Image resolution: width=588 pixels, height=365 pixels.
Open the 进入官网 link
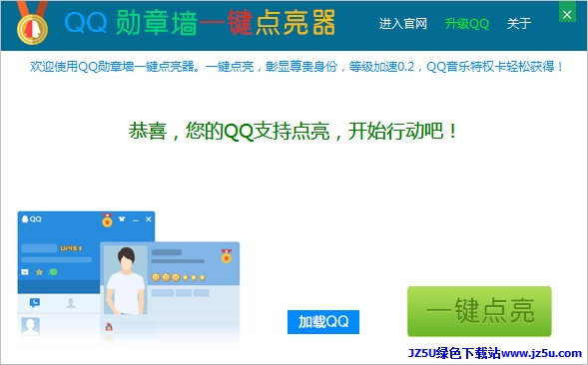(402, 24)
